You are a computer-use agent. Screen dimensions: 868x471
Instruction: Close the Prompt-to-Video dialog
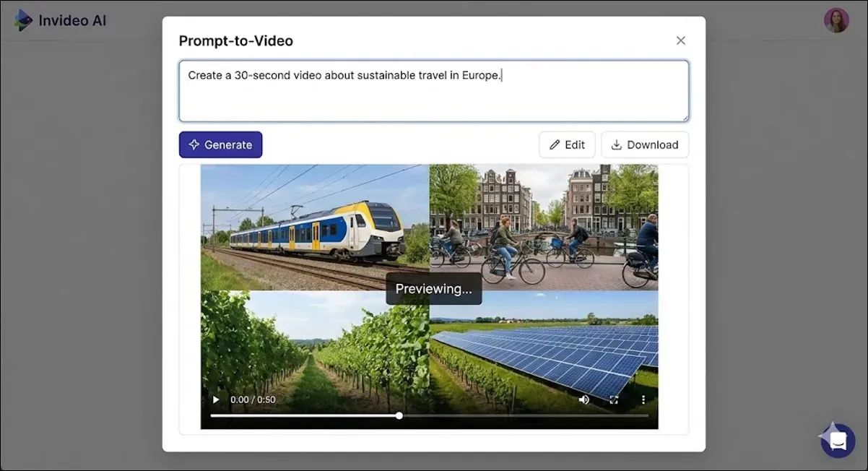coord(680,40)
